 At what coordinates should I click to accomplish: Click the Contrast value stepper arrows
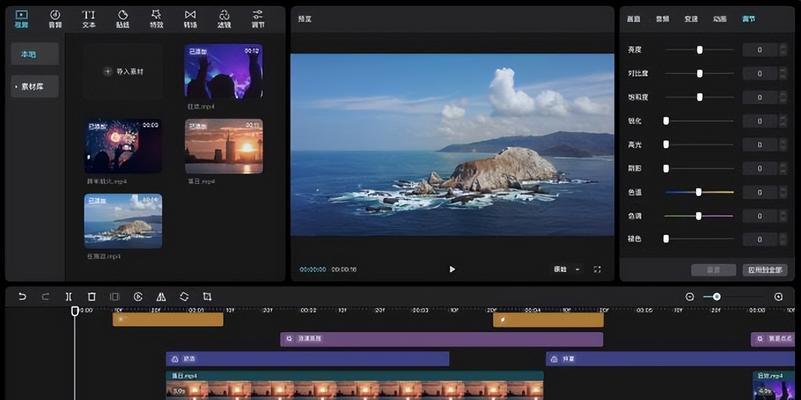[783, 74]
